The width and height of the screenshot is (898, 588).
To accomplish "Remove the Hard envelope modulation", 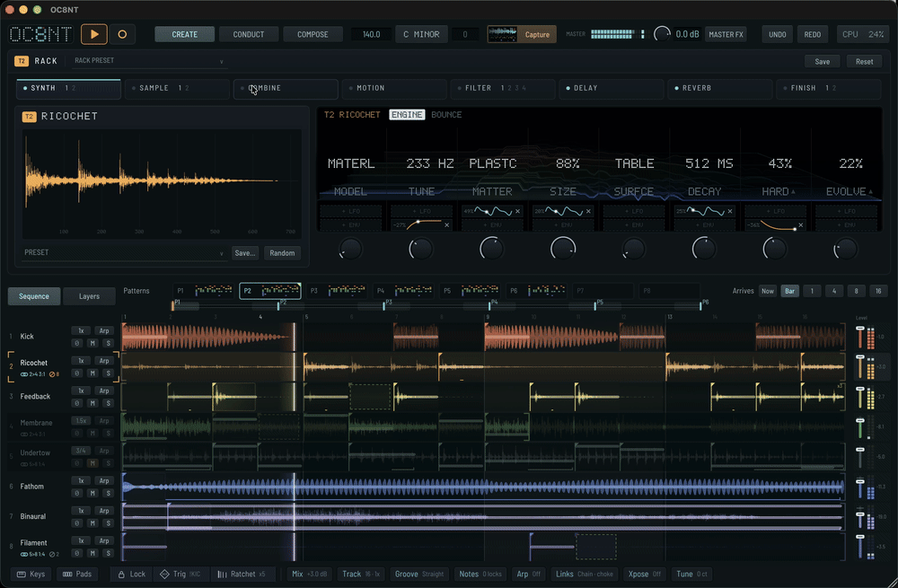I will click(x=801, y=225).
